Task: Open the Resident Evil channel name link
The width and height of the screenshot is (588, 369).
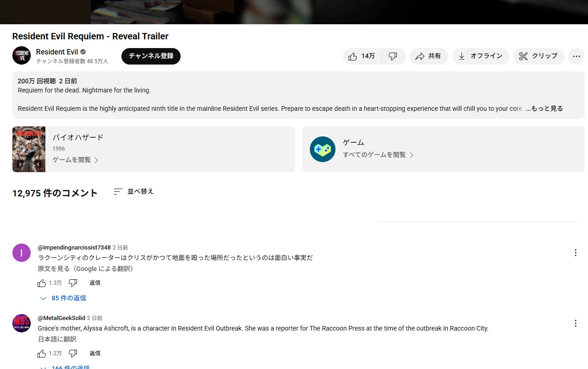Action: [x=57, y=52]
